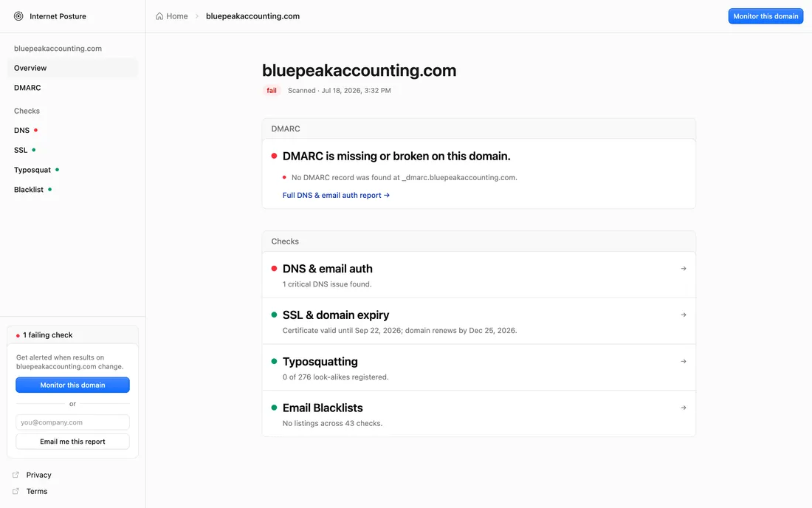This screenshot has width=812, height=508.
Task: Click the sidebar bluepeakaccounting.com domain label
Action: 58,48
